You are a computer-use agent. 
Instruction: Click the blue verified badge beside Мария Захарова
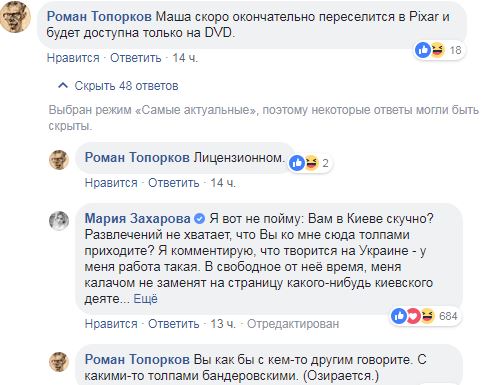[199, 219]
